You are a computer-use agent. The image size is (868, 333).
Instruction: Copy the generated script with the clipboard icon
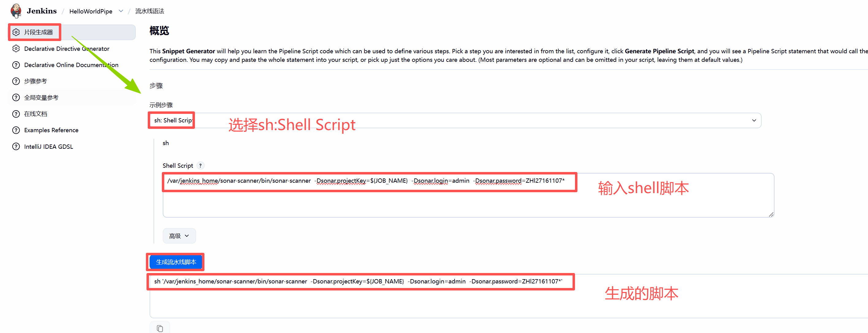coord(160,328)
